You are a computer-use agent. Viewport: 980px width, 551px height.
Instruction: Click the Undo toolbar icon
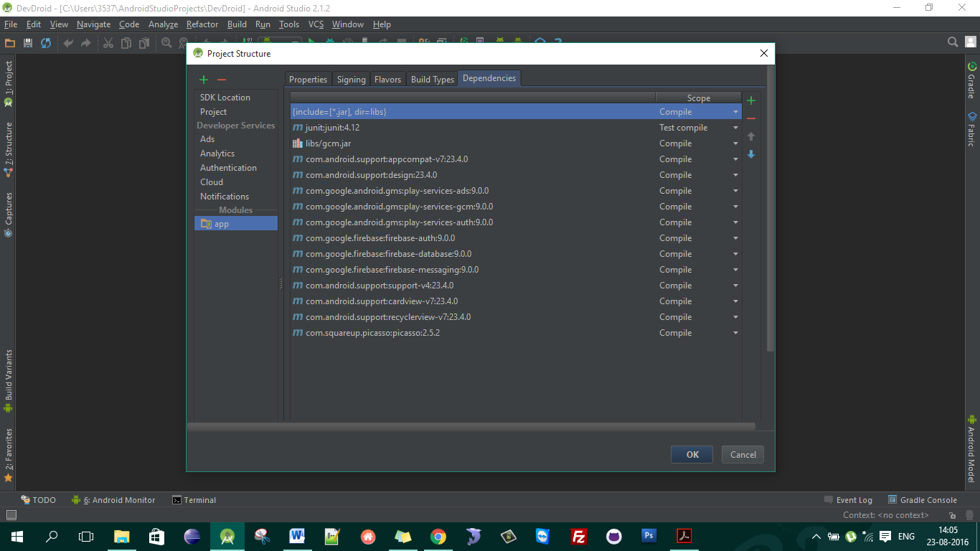[68, 43]
